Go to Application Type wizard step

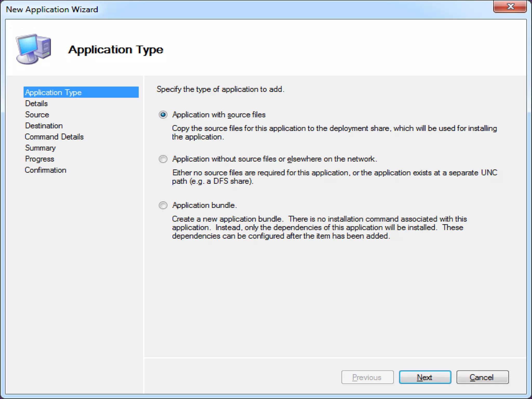coord(53,92)
